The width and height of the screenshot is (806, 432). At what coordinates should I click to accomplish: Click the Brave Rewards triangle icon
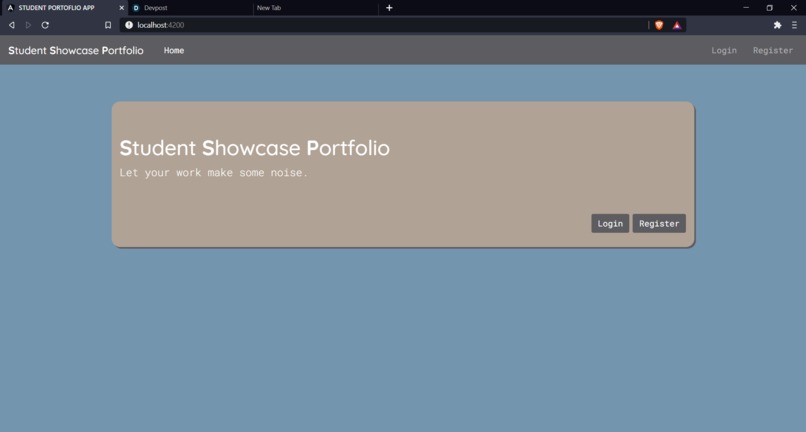(677, 25)
